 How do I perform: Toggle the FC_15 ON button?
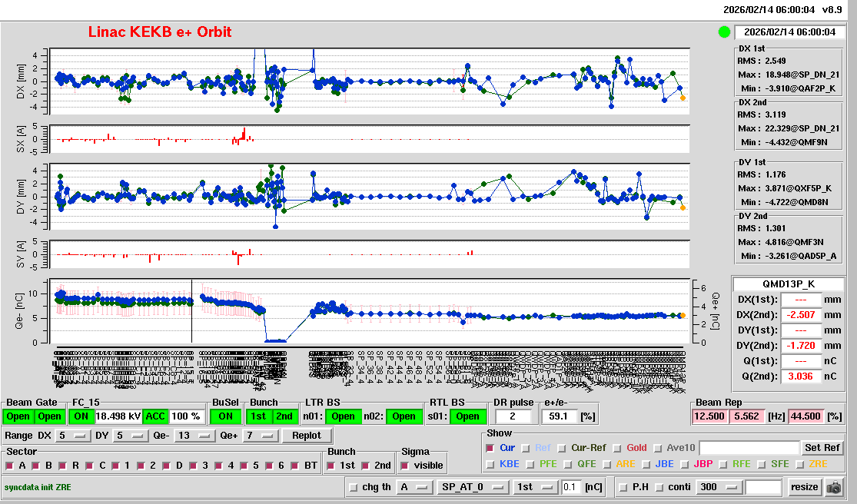pos(81,416)
